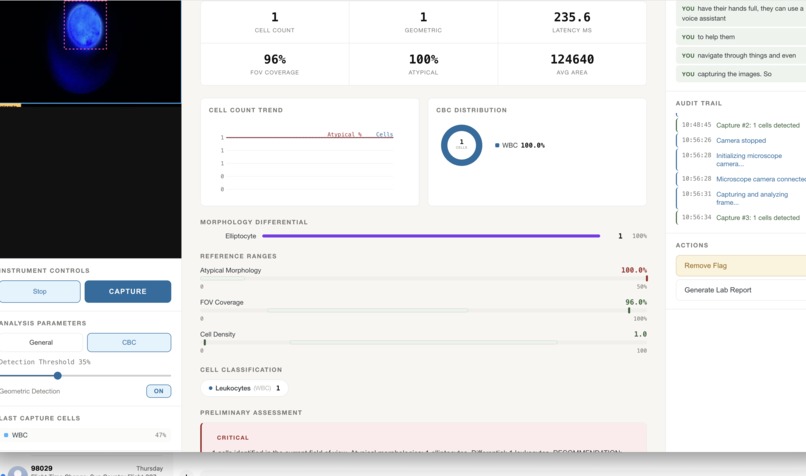
Task: Click the Cell Density 1.0 value
Action: tap(640, 334)
